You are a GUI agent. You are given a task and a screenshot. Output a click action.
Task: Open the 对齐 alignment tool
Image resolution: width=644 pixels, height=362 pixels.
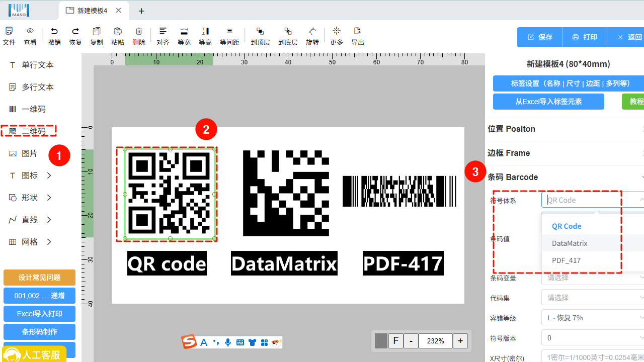[x=163, y=36]
